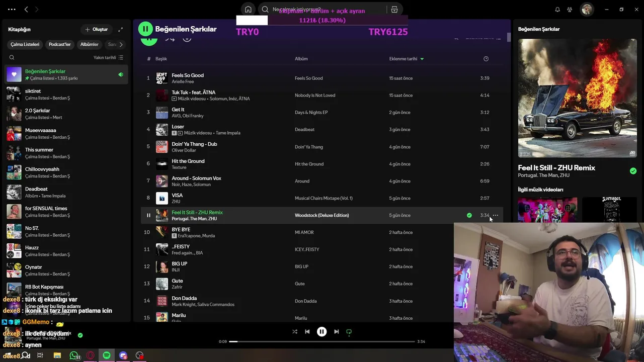
Task: Open album link Deadbeat on Loser row
Action: point(304,130)
